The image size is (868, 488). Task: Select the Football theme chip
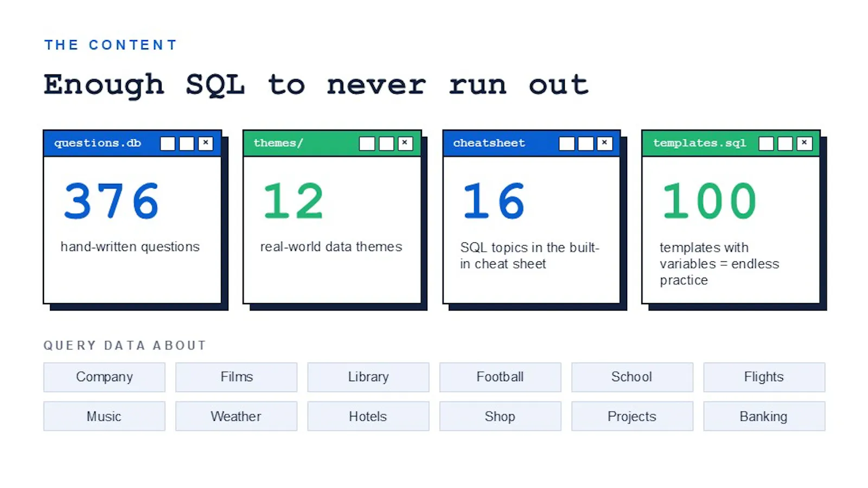click(x=500, y=377)
